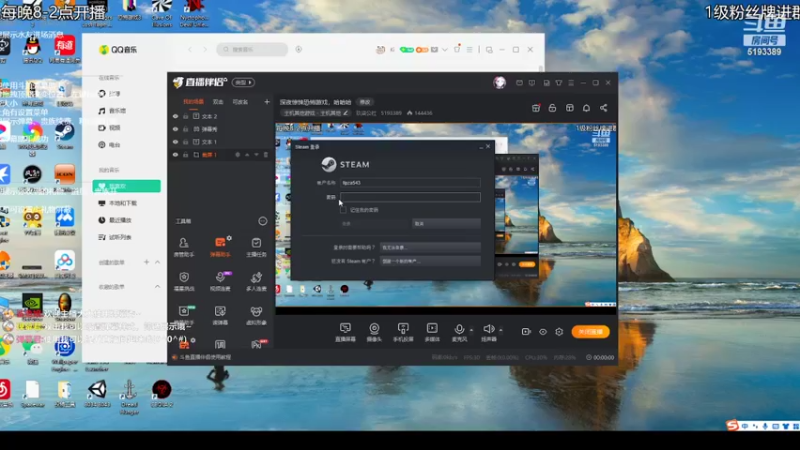Screen dimensions: 800x450
Task: Toggle visibility of 文本 2 source
Action: pyautogui.click(x=176, y=116)
